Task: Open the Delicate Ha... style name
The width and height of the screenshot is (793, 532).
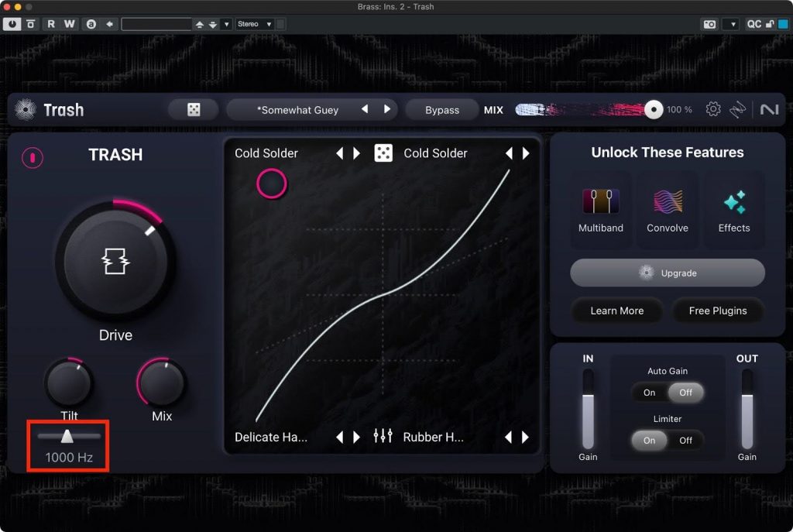Action: coord(271,437)
